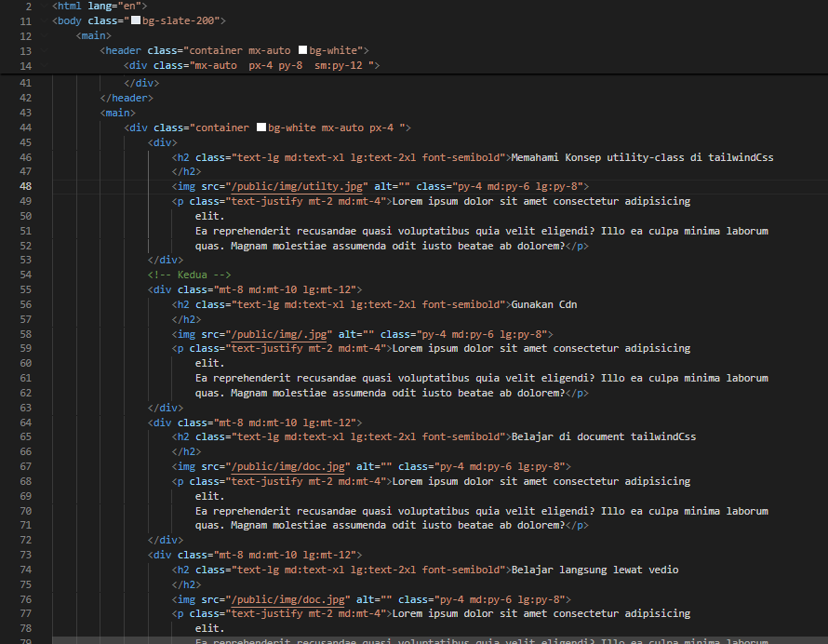Open the bg-slate-200 color swatch on body tag
828x644 pixels.
tap(136, 20)
